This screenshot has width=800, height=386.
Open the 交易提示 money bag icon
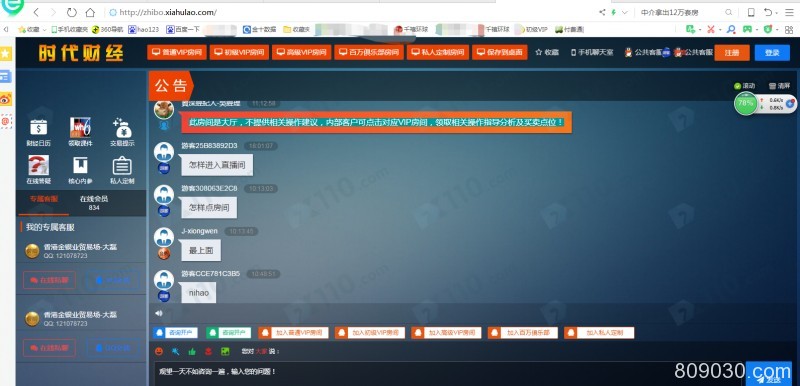(x=122, y=127)
